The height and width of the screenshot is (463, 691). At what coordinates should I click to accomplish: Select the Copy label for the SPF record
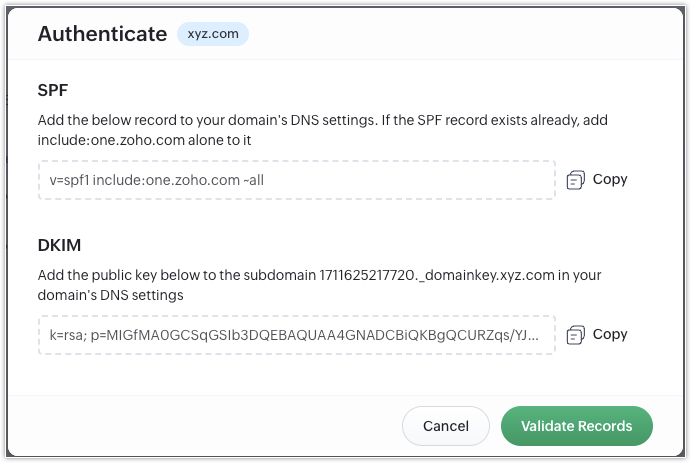tap(610, 179)
